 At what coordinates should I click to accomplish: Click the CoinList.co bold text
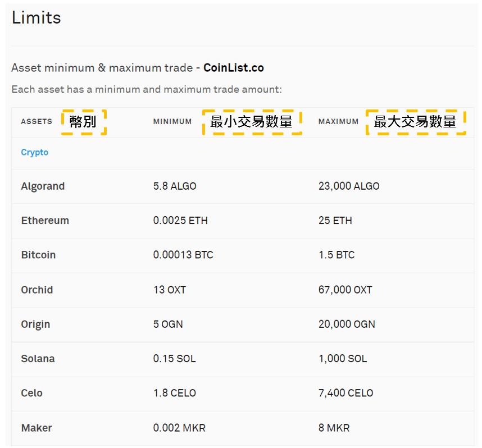[233, 68]
